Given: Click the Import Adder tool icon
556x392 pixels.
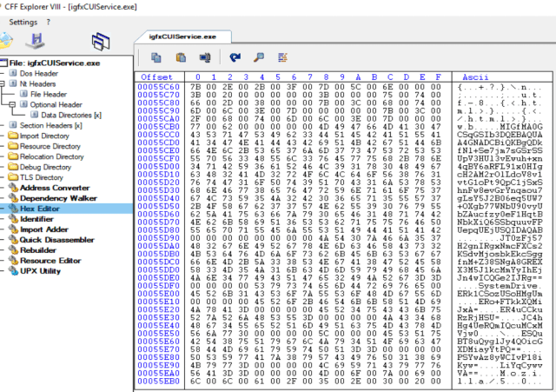Looking at the screenshot, I should point(13,229).
